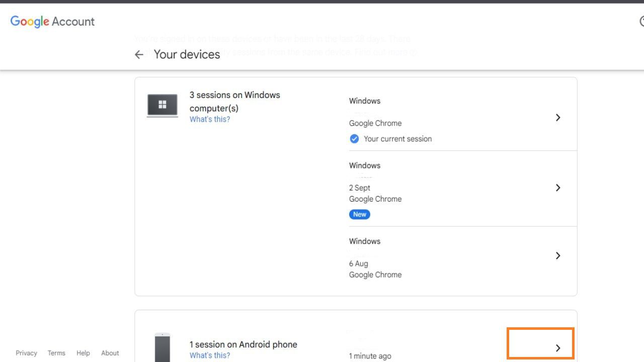Image resolution: width=644 pixels, height=362 pixels.
Task: Select the '1 session on Android phone' heading
Action: tap(244, 344)
